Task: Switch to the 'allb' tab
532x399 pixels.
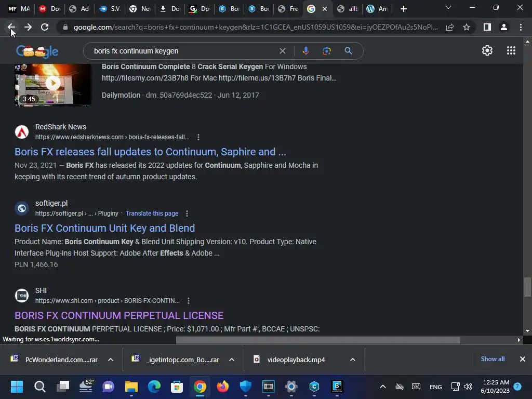Action: [348, 9]
